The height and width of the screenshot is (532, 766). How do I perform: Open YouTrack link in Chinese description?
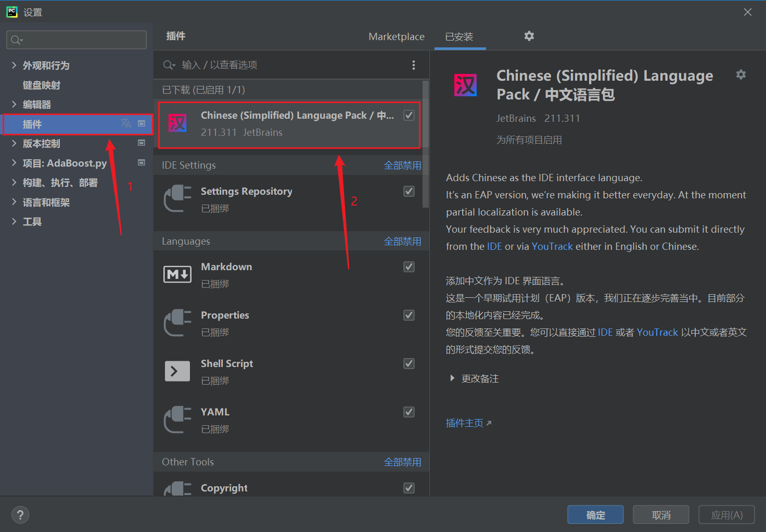[x=657, y=332]
